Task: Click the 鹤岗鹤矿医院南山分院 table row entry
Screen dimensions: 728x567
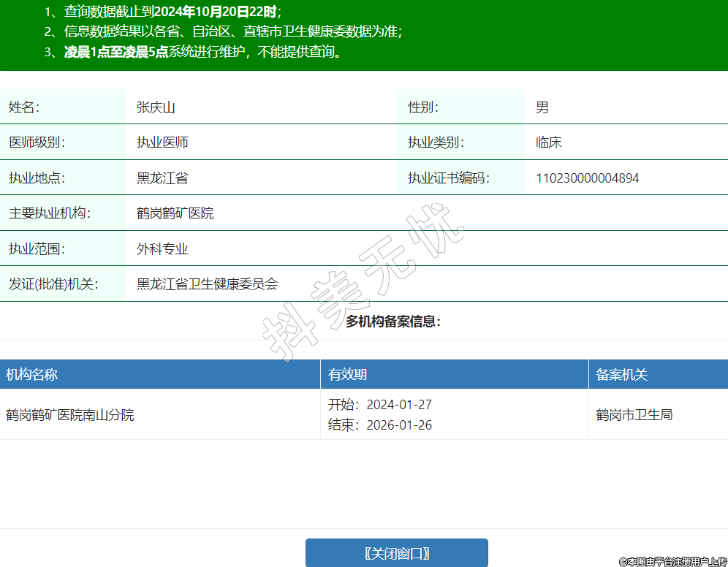Action: click(x=70, y=415)
